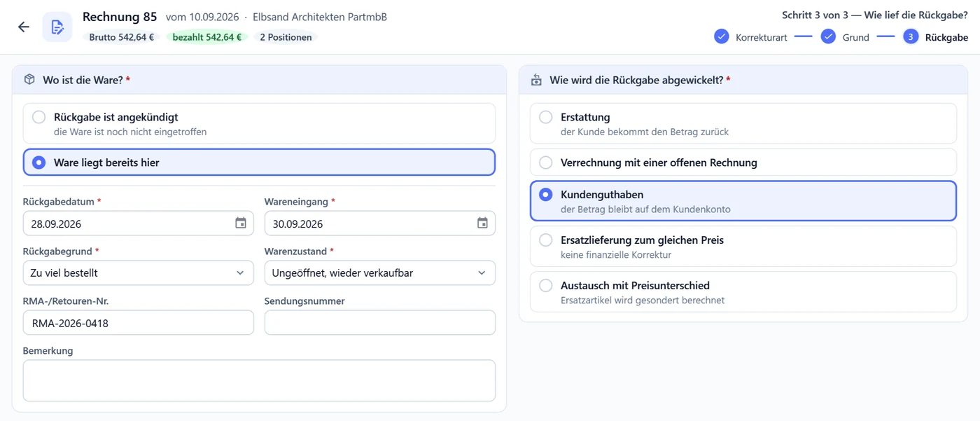Select the Kundenguthaben option

[x=743, y=201]
